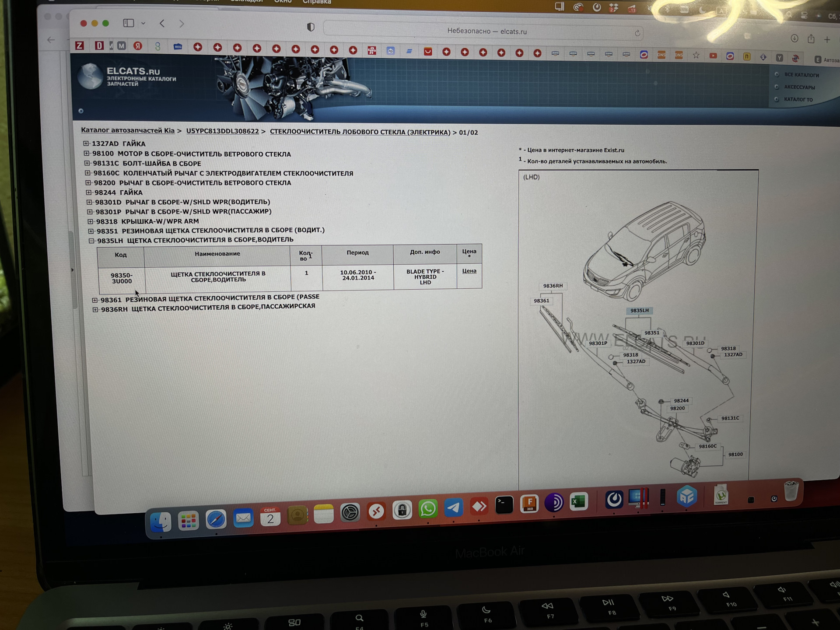Click label 98160C in the diagram

708,446
